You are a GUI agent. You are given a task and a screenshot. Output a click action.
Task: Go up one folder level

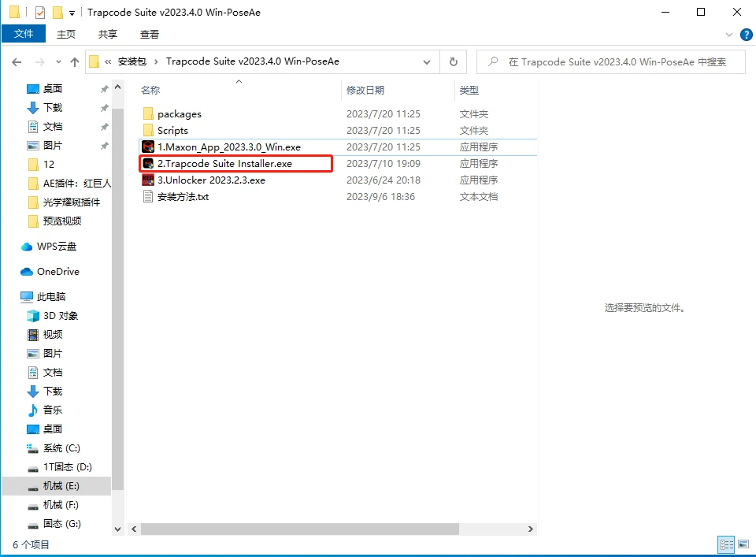pyautogui.click(x=75, y=61)
